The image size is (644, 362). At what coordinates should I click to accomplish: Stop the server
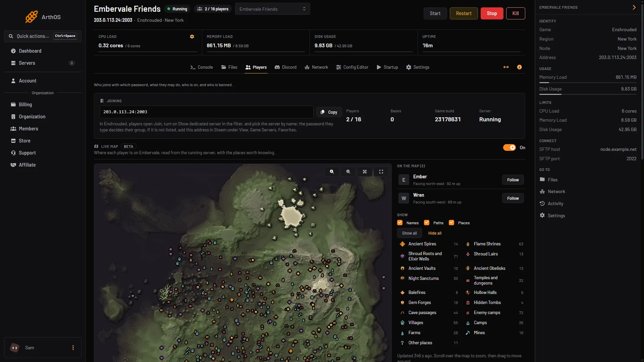pos(492,13)
